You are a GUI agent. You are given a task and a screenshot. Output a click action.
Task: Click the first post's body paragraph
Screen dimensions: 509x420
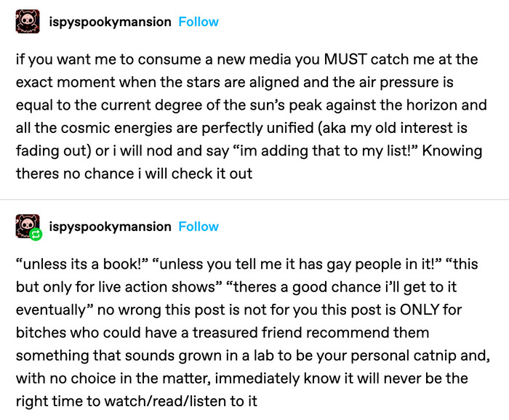[252, 116]
